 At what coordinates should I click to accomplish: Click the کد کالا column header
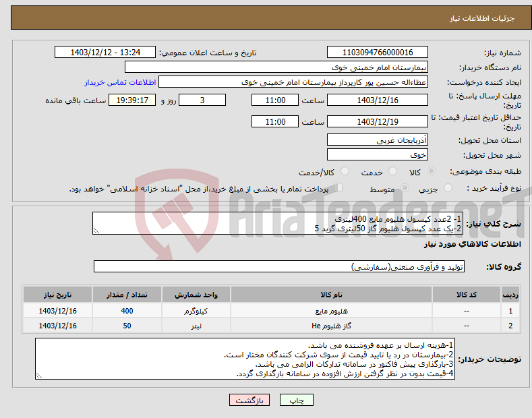click(x=466, y=295)
